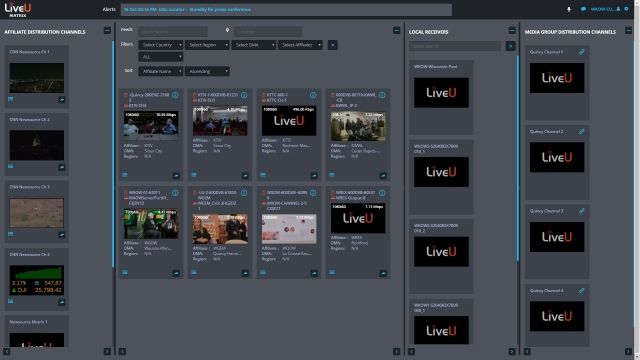
Task: Click share icon on the Quincy feed card
Action: (176, 176)
